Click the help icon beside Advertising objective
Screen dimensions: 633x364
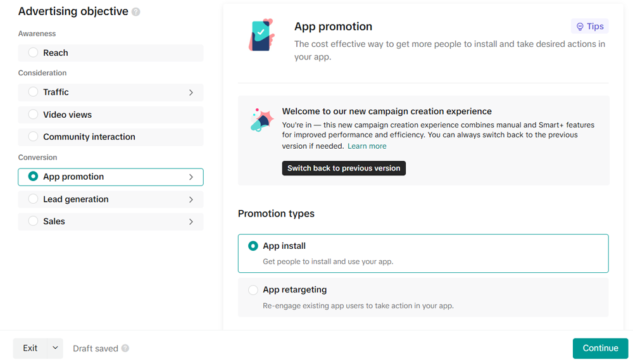(136, 12)
